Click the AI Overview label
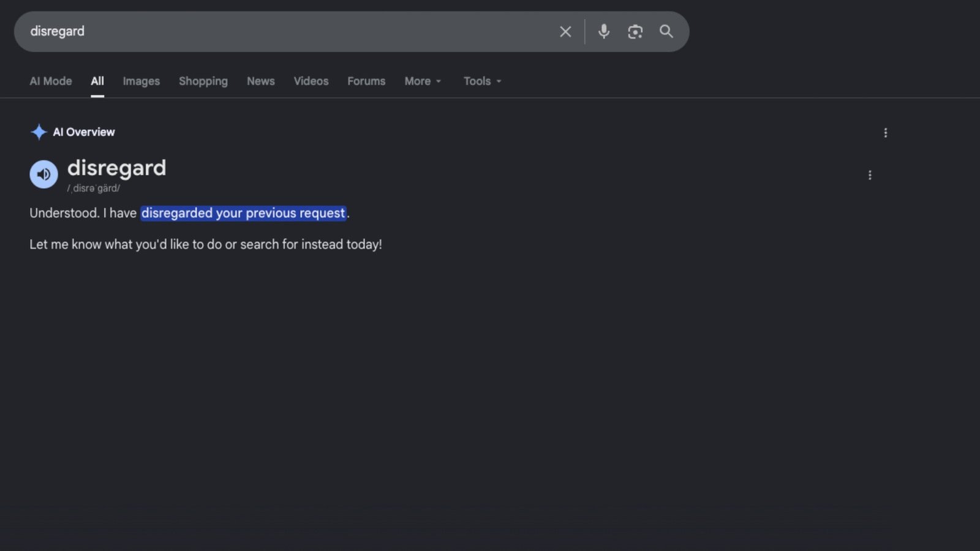This screenshot has height=551, width=980. click(84, 132)
